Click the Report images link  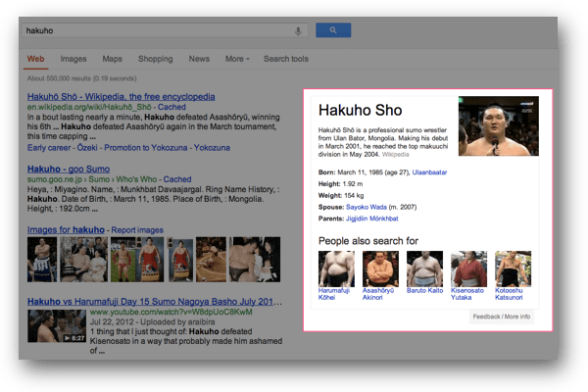(x=137, y=230)
